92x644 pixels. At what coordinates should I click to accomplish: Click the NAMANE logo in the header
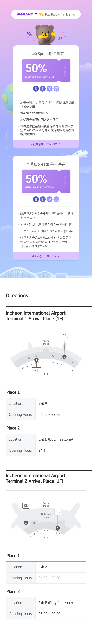[x=25, y=14]
